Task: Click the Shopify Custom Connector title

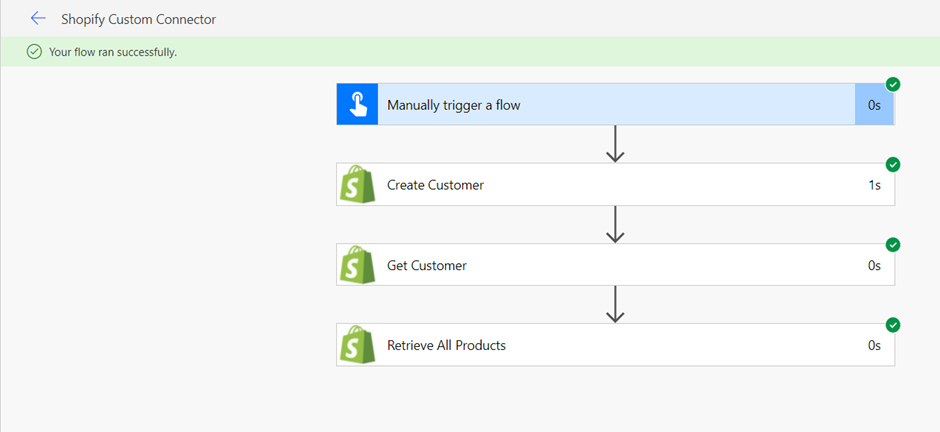Action: [138, 19]
